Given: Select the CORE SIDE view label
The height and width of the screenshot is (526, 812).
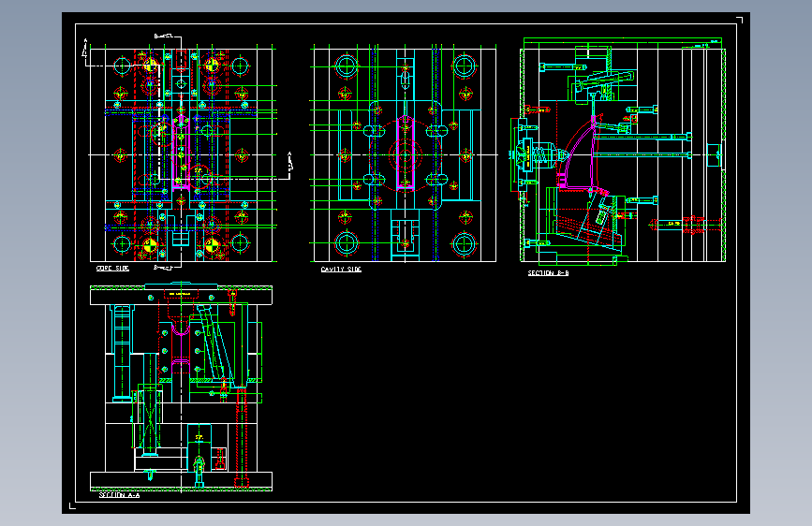Looking at the screenshot, I should pyautogui.click(x=112, y=269).
